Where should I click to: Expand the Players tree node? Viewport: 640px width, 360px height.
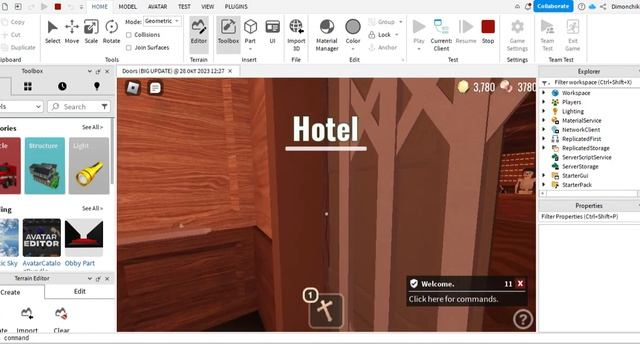pyautogui.click(x=543, y=102)
